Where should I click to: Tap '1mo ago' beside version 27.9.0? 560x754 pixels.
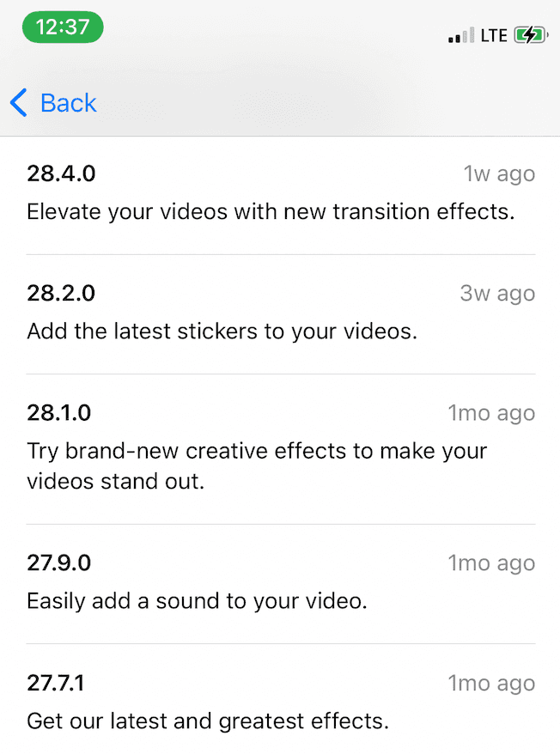(491, 563)
